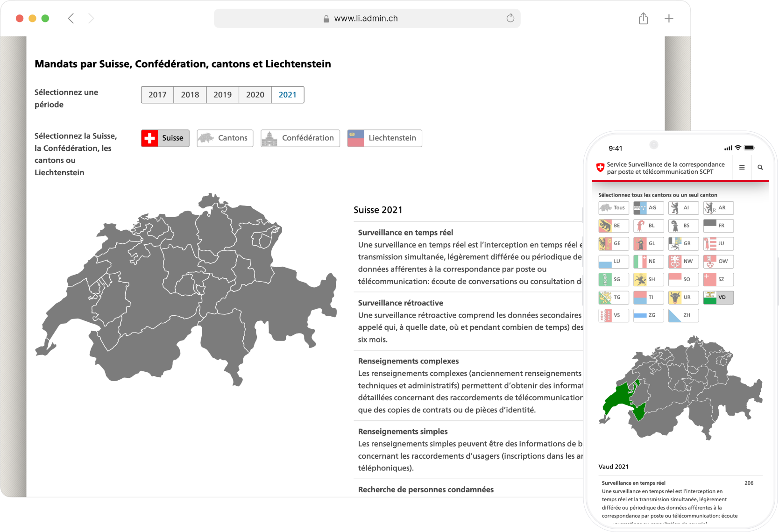
Task: Select canton SH on phone
Action: [649, 279]
